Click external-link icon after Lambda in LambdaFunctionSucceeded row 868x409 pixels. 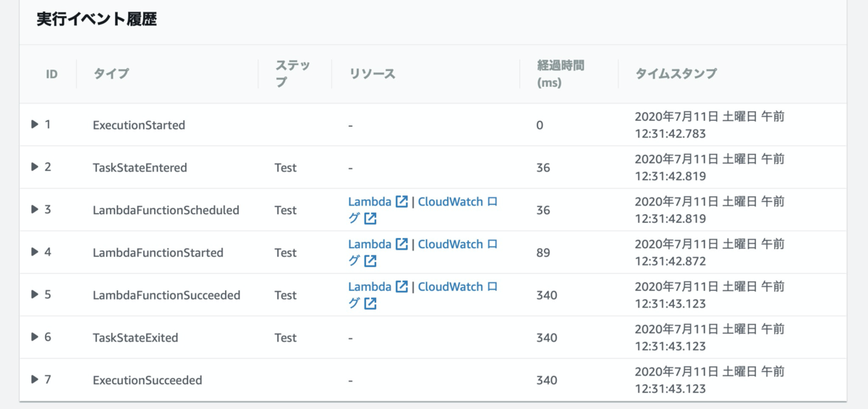coord(401,287)
